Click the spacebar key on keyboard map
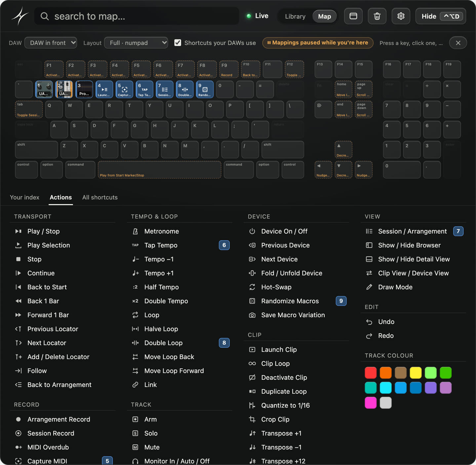This screenshot has width=476, height=465. 160,170
